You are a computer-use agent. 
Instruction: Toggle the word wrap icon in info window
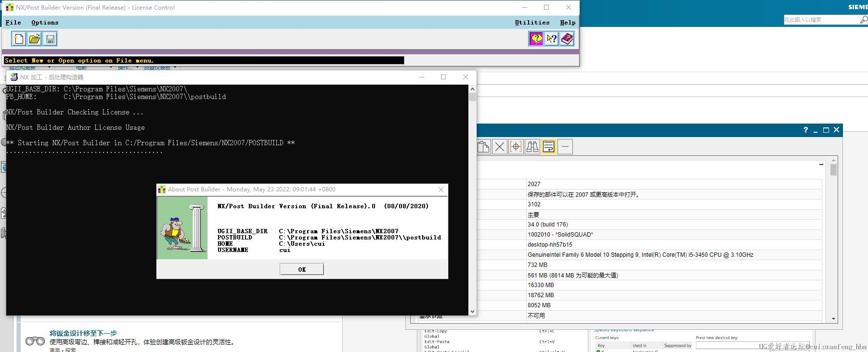(x=549, y=147)
